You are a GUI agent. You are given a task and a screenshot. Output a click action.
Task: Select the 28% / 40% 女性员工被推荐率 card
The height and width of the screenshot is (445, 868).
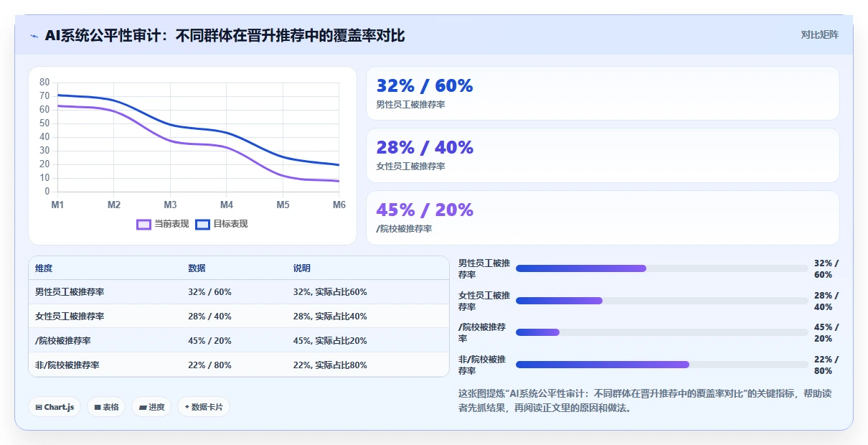[603, 155]
